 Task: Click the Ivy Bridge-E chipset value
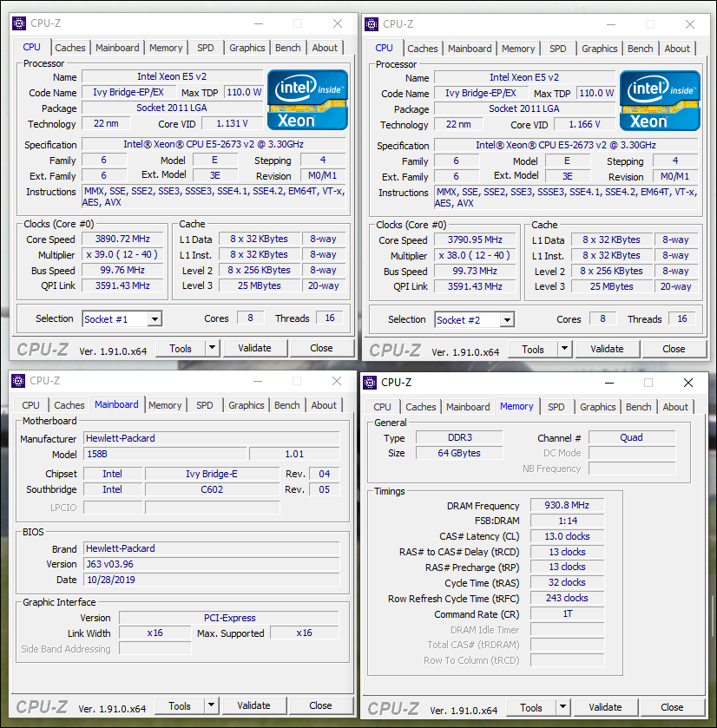click(x=212, y=474)
